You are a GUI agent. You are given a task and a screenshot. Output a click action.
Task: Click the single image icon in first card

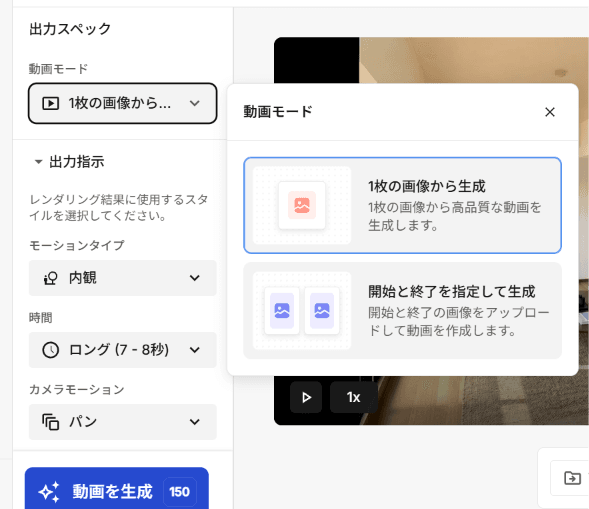pos(302,205)
